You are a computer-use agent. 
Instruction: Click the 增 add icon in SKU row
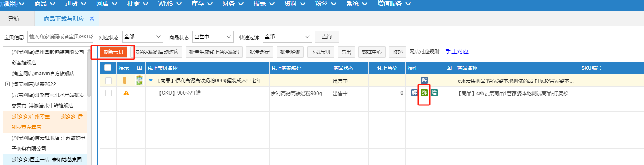coord(434,93)
